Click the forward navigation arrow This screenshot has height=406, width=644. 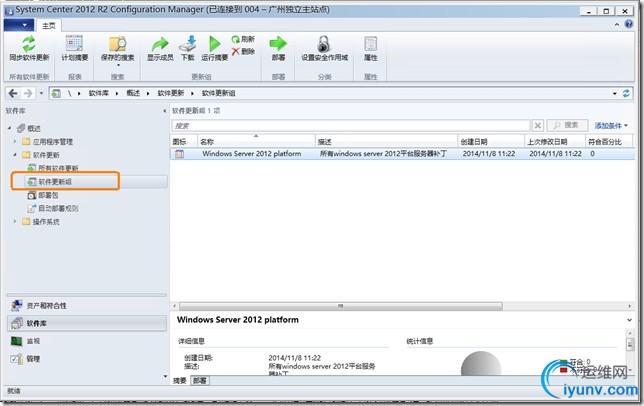28,93
